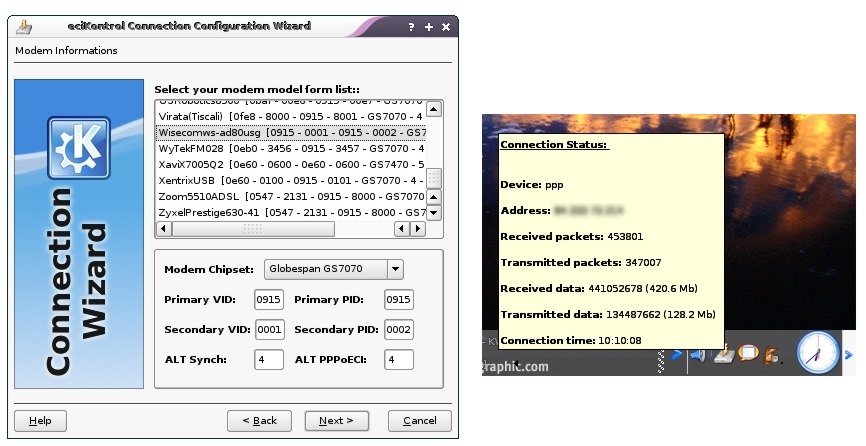
Task: Click the horizontal scroll right arrow at far end
Action: click(x=418, y=229)
